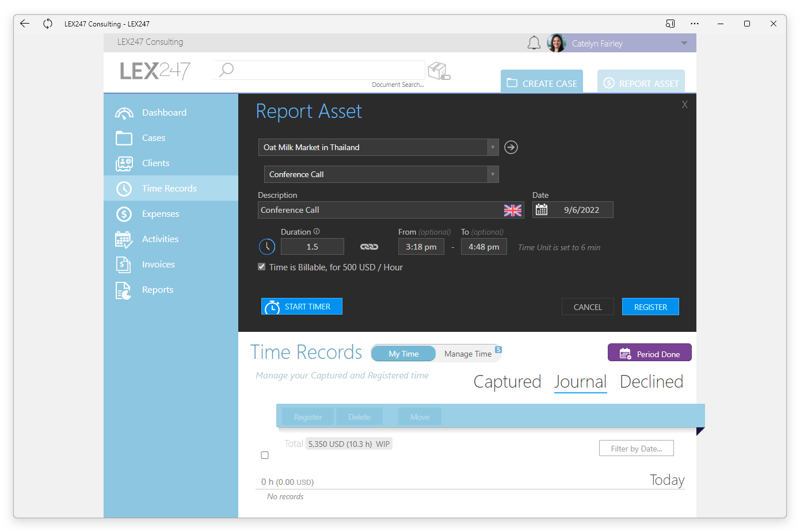Toggle Time is Billable checkbox
This screenshot has width=800, height=532.
(x=262, y=267)
